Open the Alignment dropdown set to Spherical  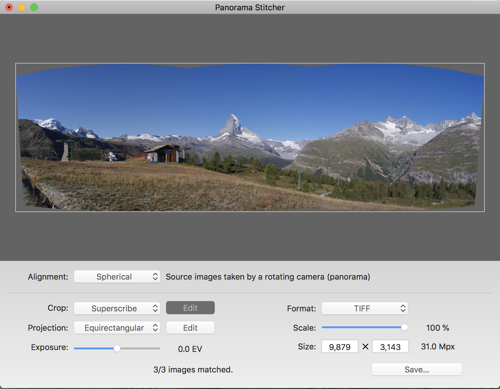(117, 277)
